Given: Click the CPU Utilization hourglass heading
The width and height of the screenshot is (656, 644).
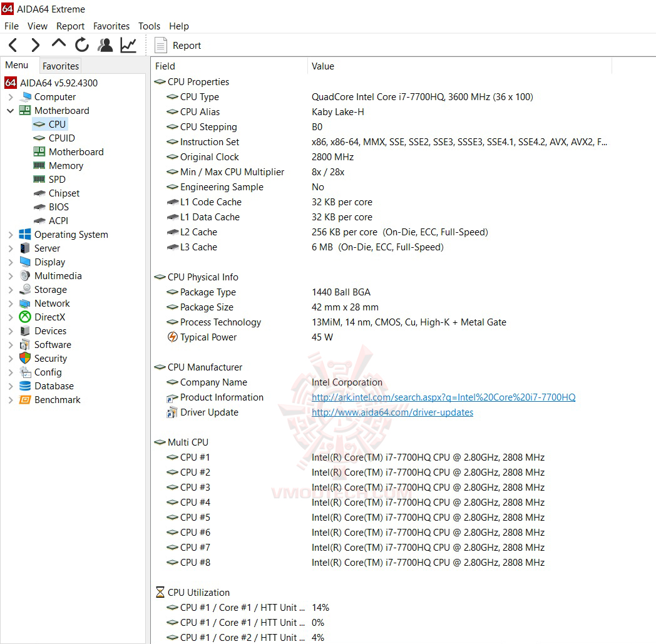Looking at the screenshot, I should tap(192, 593).
